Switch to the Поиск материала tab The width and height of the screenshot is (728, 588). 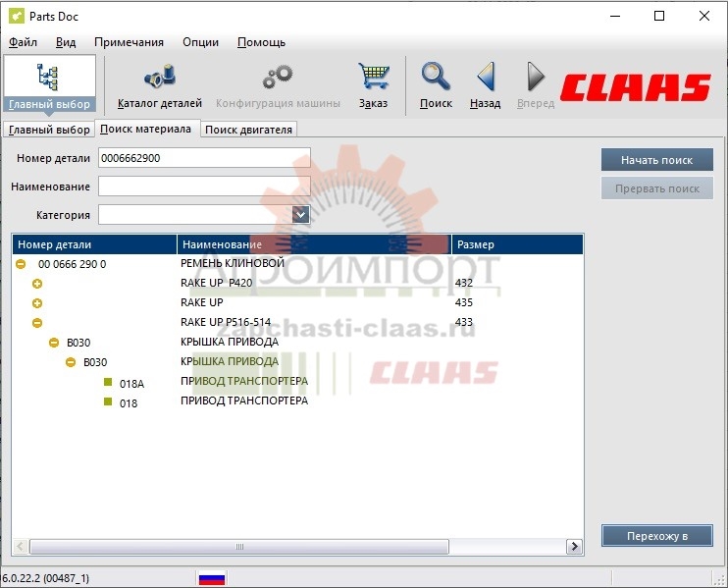pyautogui.click(x=146, y=129)
